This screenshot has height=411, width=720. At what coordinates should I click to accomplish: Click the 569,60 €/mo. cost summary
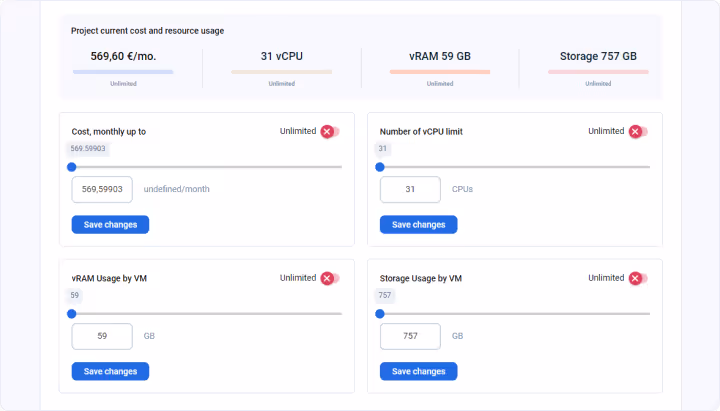(x=123, y=56)
